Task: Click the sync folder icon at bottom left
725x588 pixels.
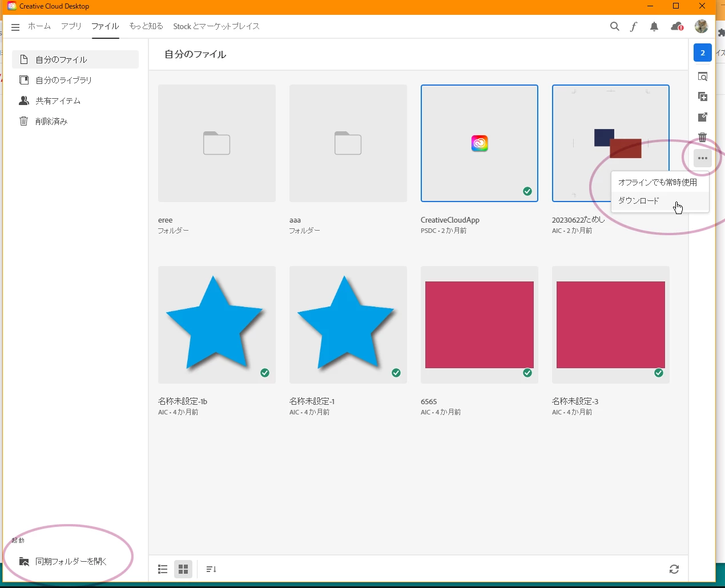Action: [x=24, y=561]
